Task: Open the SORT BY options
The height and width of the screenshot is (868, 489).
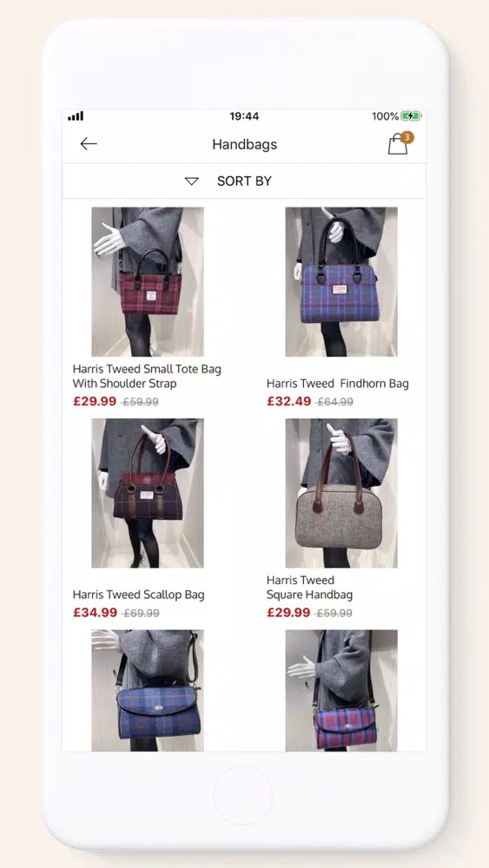Action: click(x=244, y=181)
